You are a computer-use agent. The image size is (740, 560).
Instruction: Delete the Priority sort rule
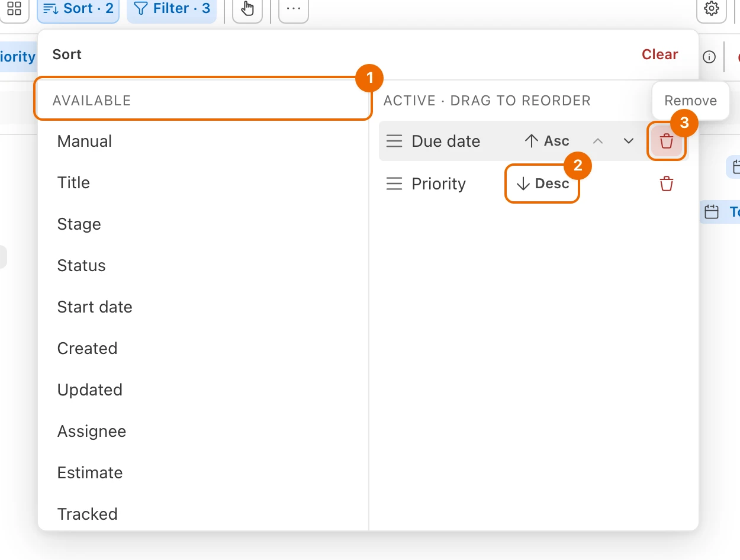[x=667, y=184]
